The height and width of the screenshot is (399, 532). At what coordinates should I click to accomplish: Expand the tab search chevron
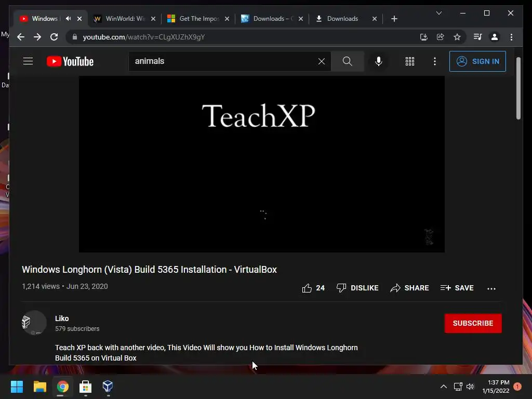pyautogui.click(x=438, y=13)
